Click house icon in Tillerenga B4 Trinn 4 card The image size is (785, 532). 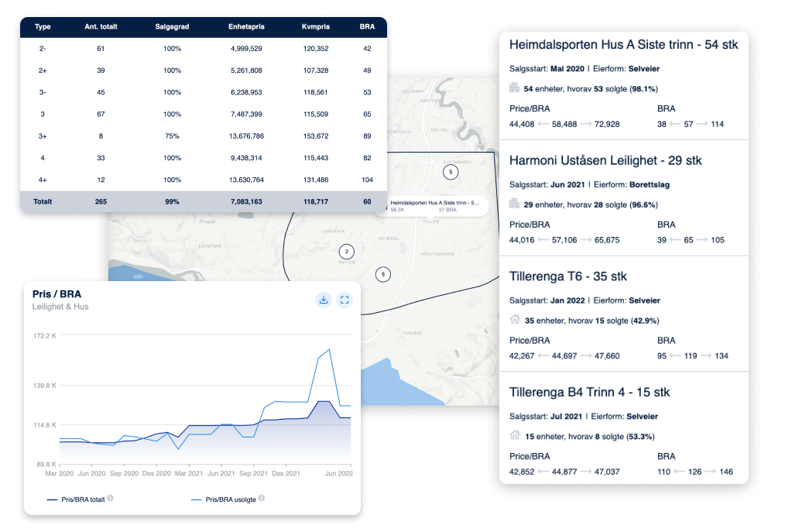(x=514, y=435)
